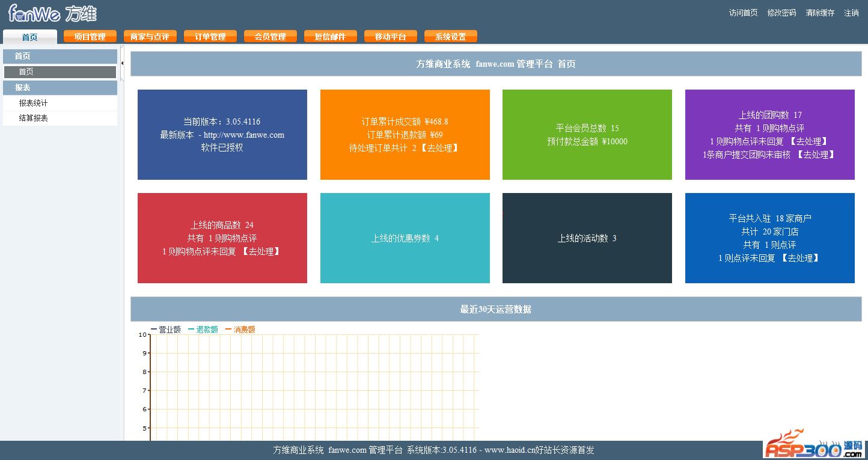Select the 会员管理 tab
This screenshot has height=460, width=868.
click(270, 37)
